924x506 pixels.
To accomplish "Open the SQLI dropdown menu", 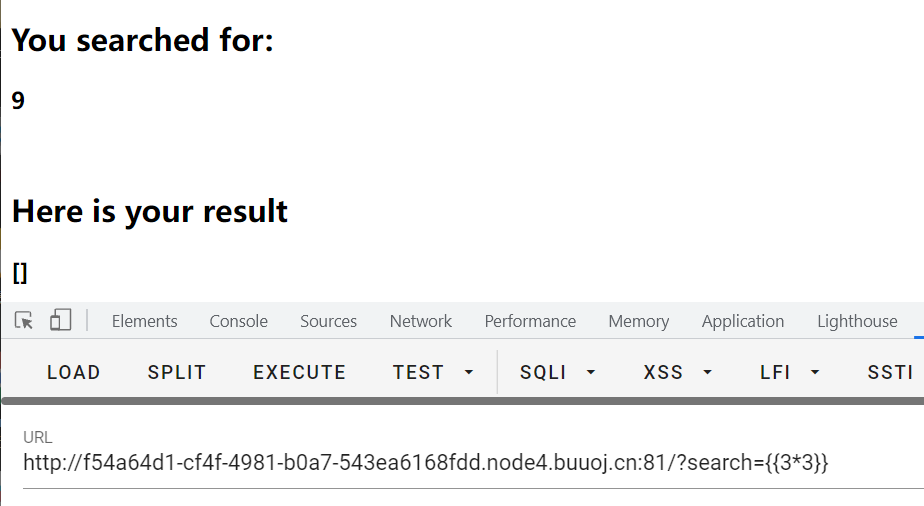I will click(557, 372).
